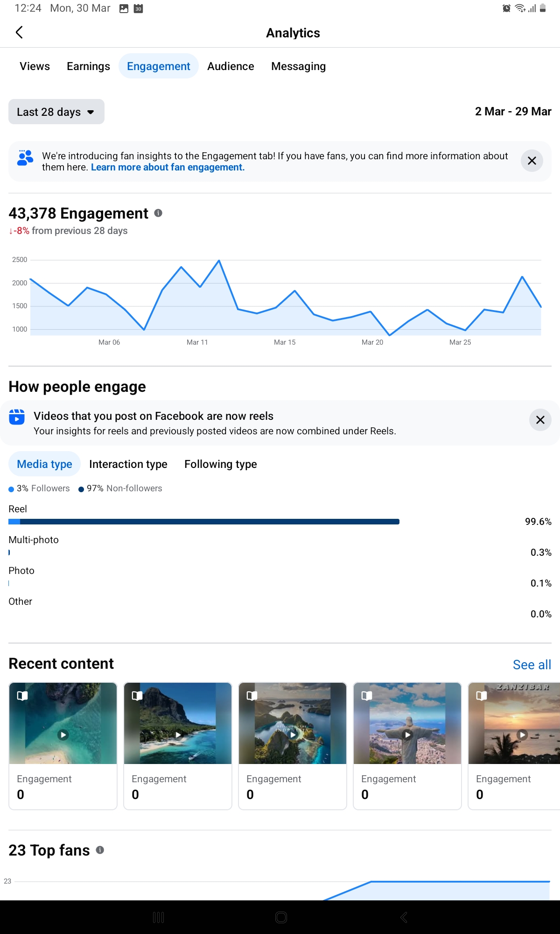Open Learn more about fan engagement link
Viewport: 560px width, 934px height.
click(x=168, y=168)
